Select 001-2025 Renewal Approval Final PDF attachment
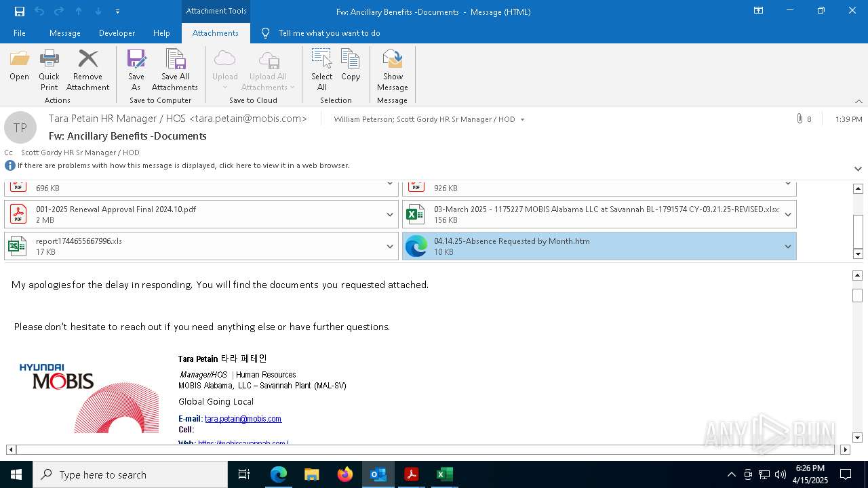Screen dimensions: 868x488 201,214
